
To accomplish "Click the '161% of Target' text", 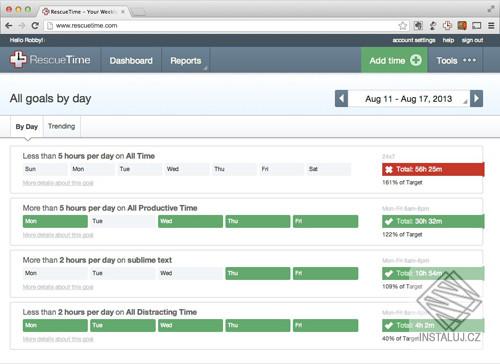I will (402, 182).
